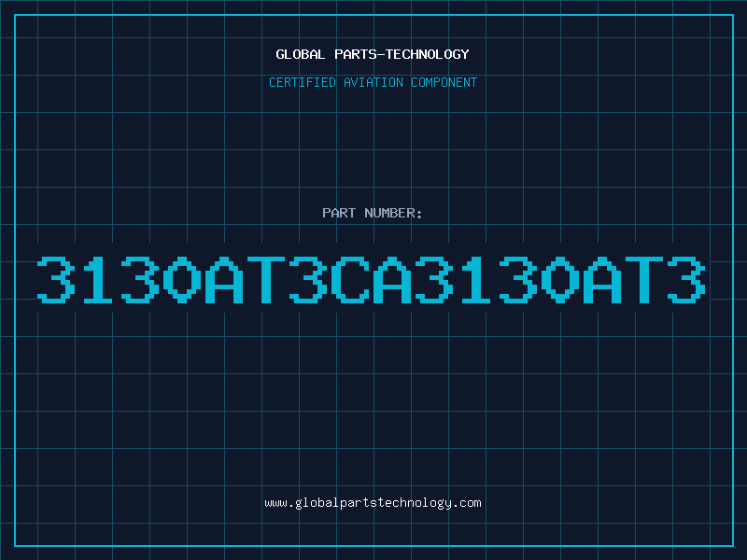Click the part number 3130AT3CA3130AT3
The width and height of the screenshot is (747, 560).
[372, 279]
